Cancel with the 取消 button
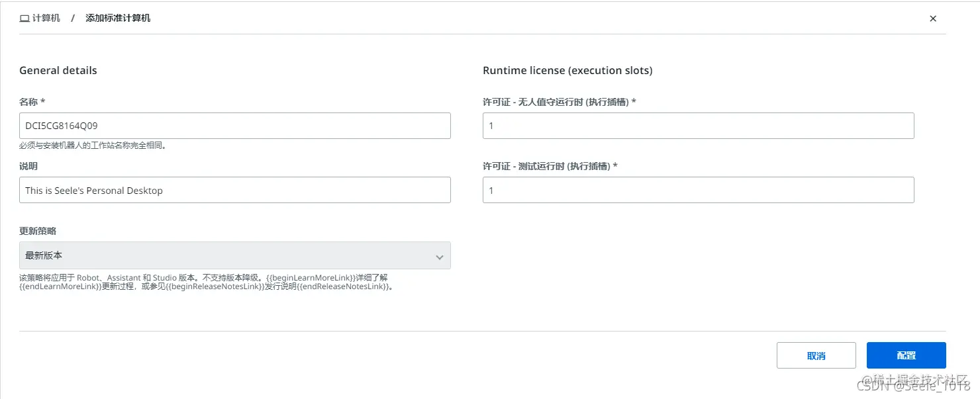 (x=816, y=355)
